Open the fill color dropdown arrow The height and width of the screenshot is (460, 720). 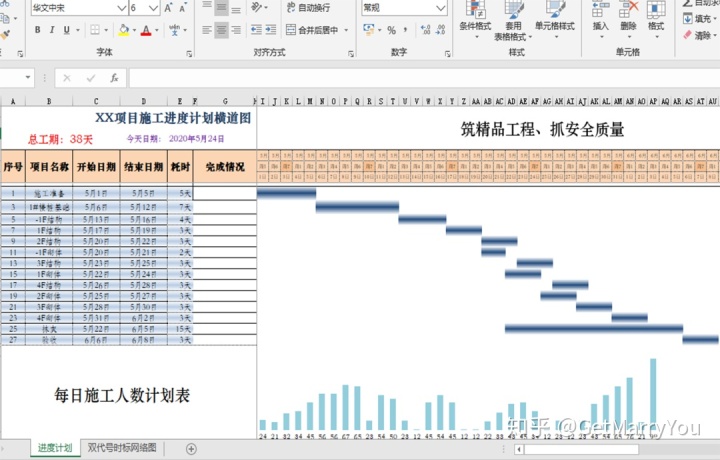[134, 30]
